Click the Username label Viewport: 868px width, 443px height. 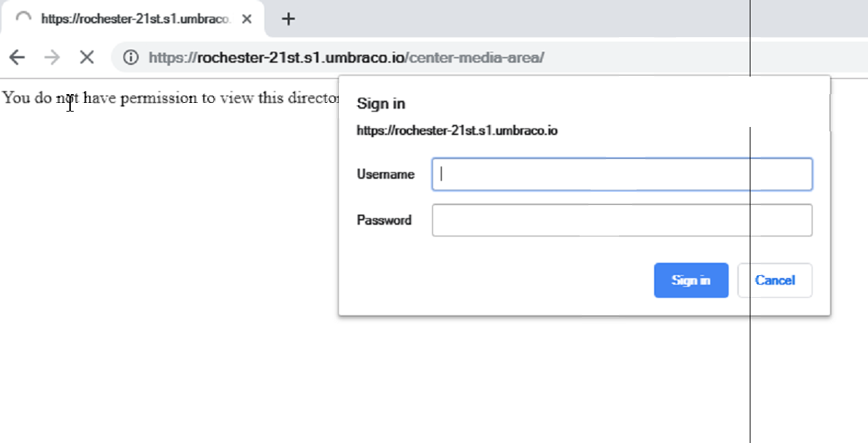tap(385, 174)
